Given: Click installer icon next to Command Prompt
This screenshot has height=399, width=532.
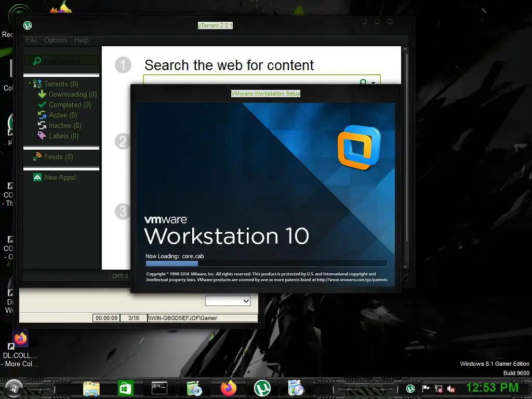Looking at the screenshot, I should 194,388.
